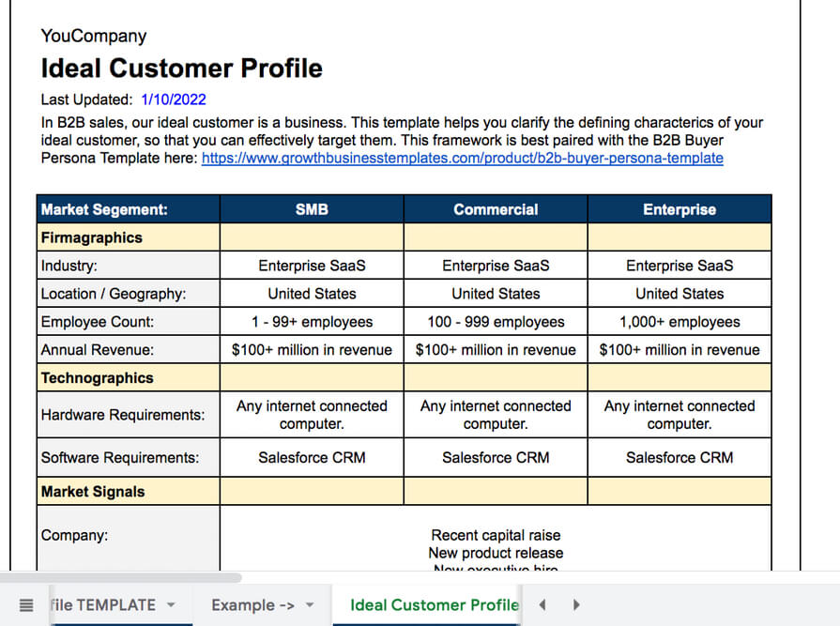Select the Last Updated date 1/10/2022
Screen dimensions: 840x626
tap(174, 99)
